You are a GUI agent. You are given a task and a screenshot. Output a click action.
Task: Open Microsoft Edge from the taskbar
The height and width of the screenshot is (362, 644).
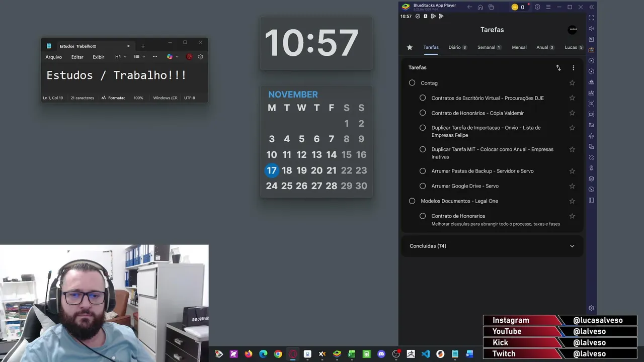click(x=263, y=354)
